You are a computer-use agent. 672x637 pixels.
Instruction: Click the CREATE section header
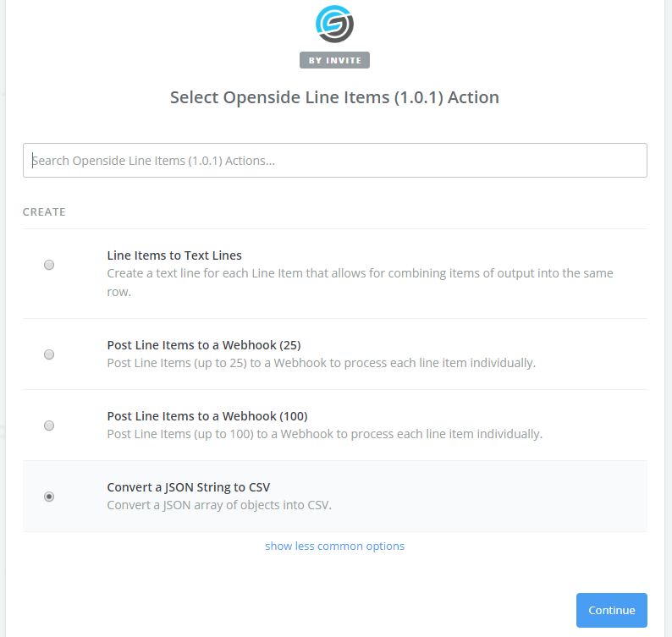44,212
